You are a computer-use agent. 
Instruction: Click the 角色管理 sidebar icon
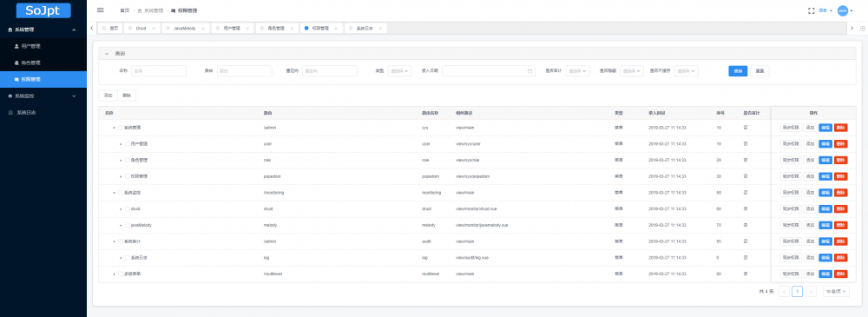pos(16,63)
